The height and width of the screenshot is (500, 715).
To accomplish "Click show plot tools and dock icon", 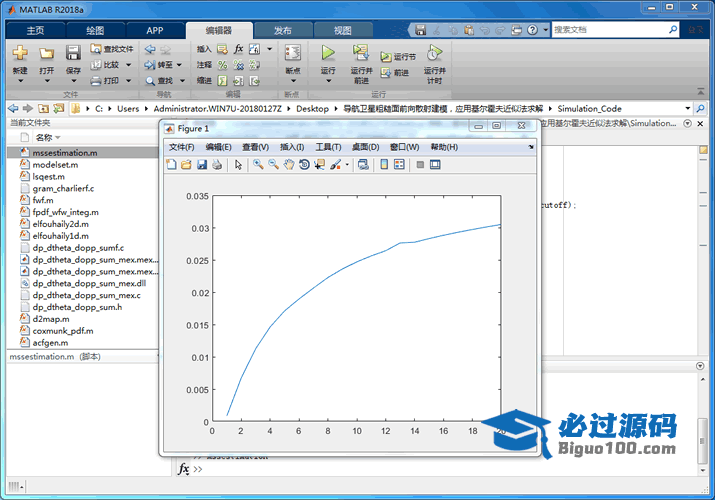I will (435, 165).
